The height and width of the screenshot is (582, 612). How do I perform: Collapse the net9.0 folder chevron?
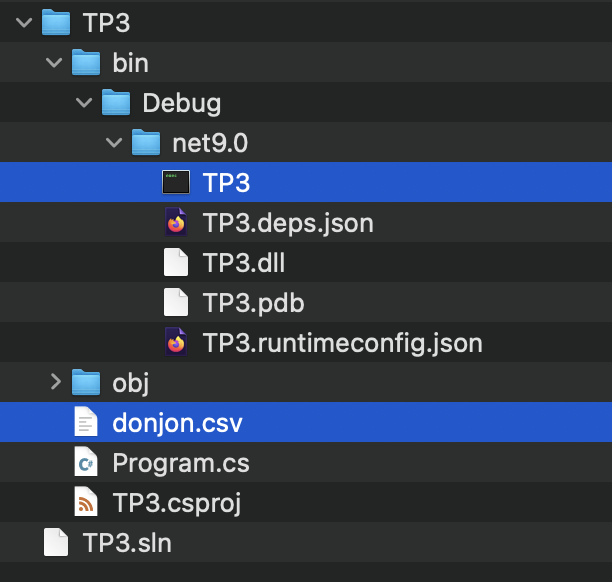click(114, 143)
